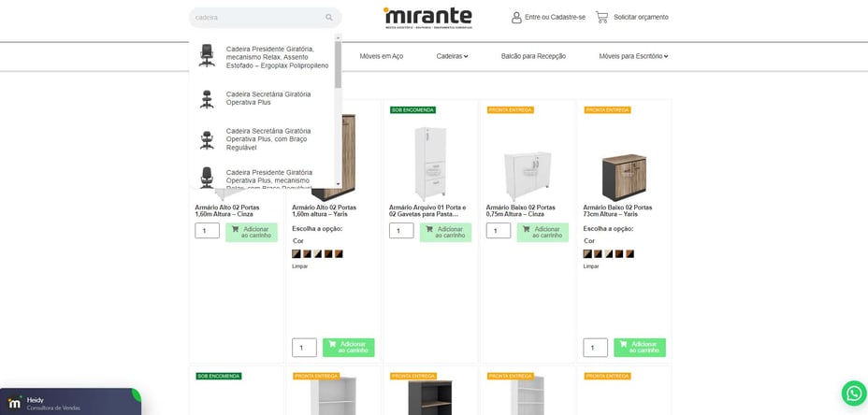Click the search magnifier icon
This screenshot has width=868, height=415.
(329, 18)
